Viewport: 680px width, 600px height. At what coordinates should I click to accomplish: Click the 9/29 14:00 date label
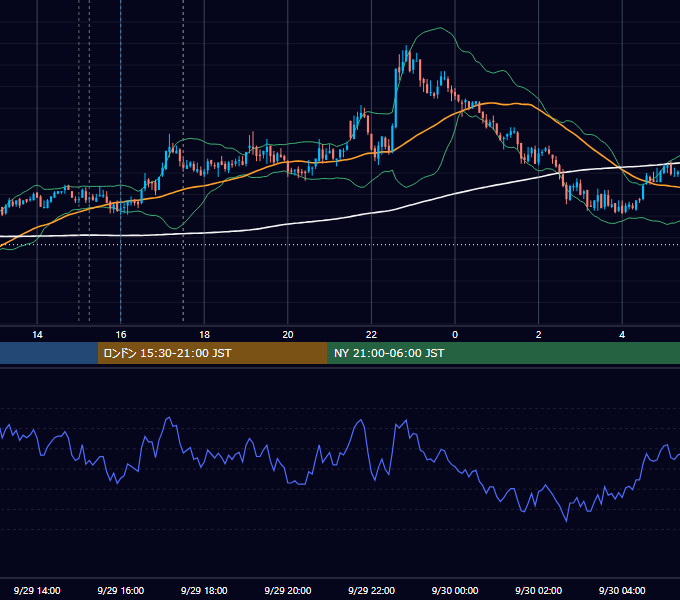tap(37, 590)
